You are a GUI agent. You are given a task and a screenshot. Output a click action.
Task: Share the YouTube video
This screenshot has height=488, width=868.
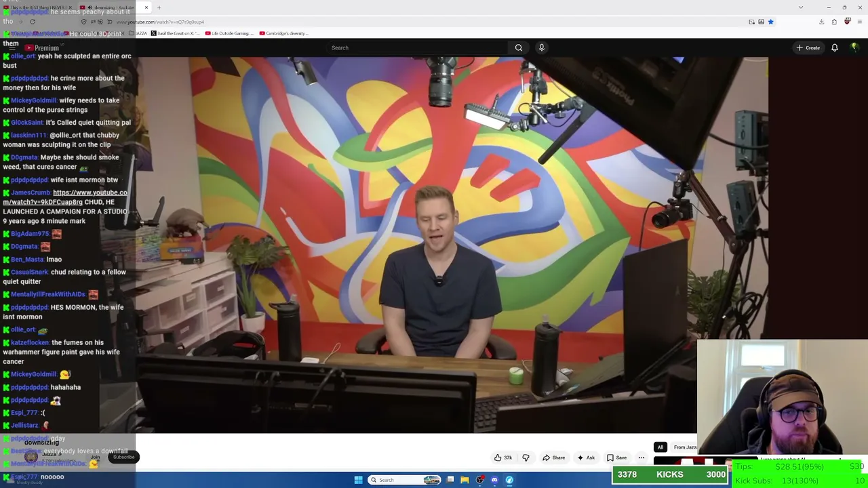[553, 457]
